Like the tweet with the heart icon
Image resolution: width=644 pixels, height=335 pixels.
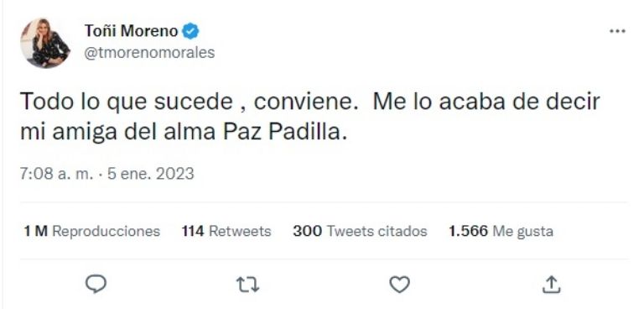400,285
